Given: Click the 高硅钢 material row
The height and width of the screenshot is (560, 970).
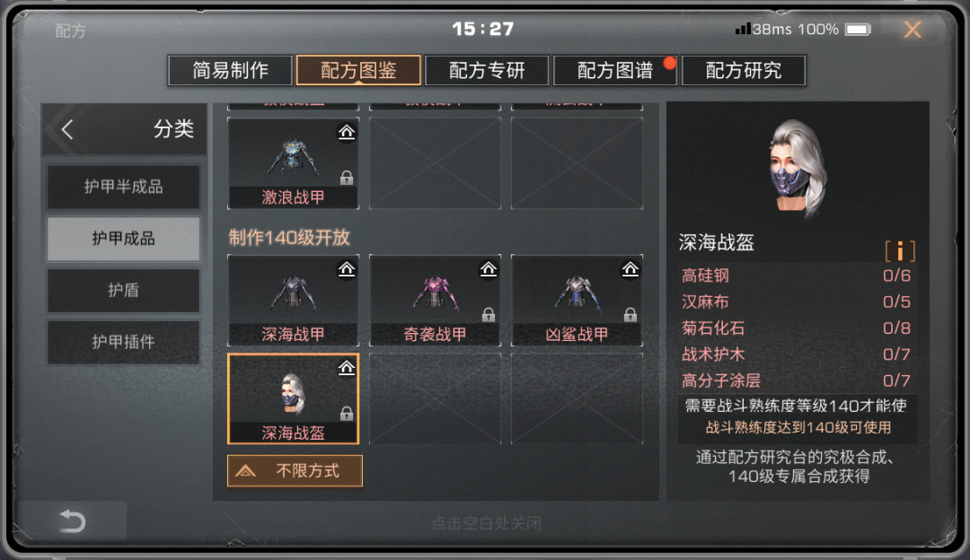Looking at the screenshot, I should point(797,276).
